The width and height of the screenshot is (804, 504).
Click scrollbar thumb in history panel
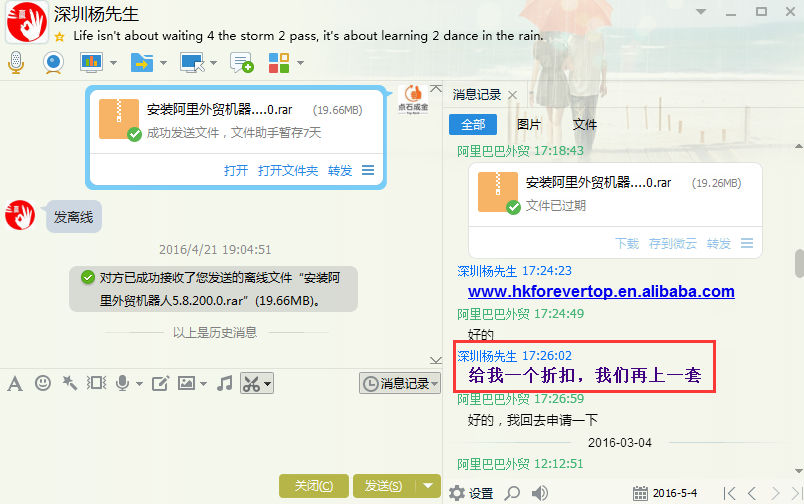click(799, 263)
